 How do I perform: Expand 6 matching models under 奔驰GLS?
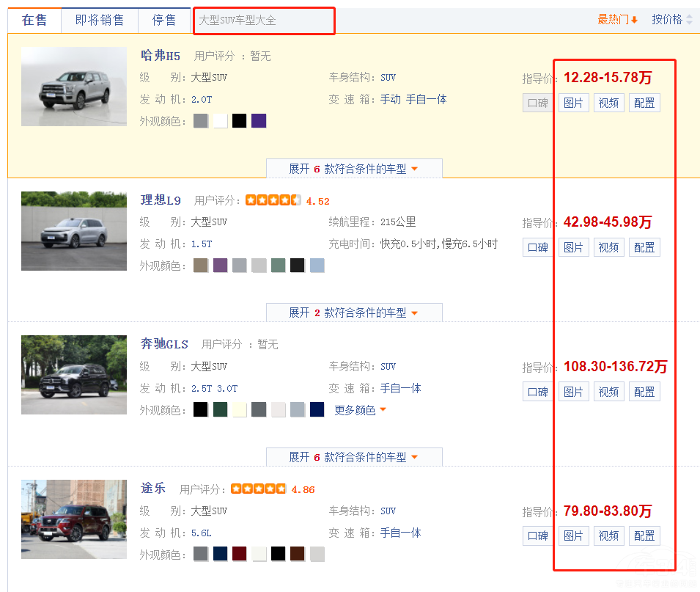(353, 457)
